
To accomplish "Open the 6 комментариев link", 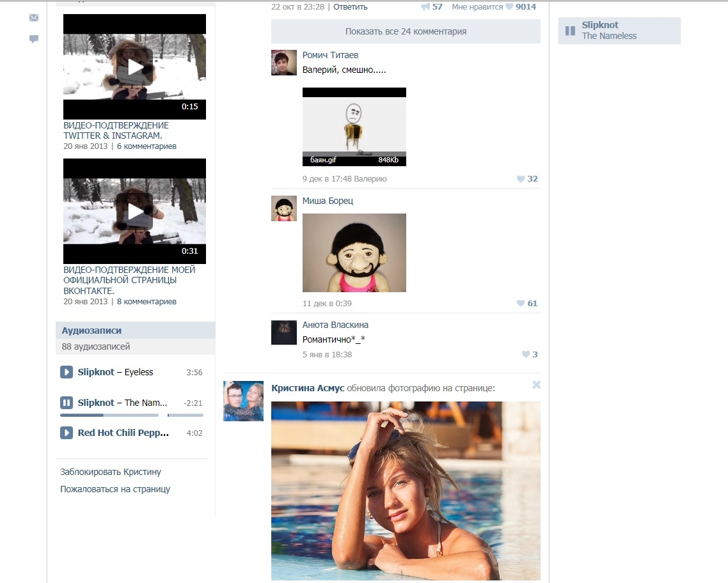I will click(x=146, y=146).
